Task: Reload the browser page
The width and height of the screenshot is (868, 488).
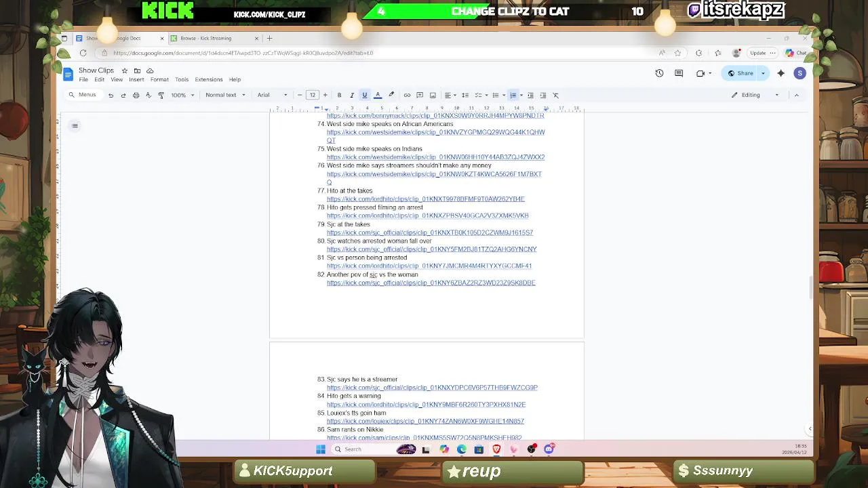Action: 83,53
